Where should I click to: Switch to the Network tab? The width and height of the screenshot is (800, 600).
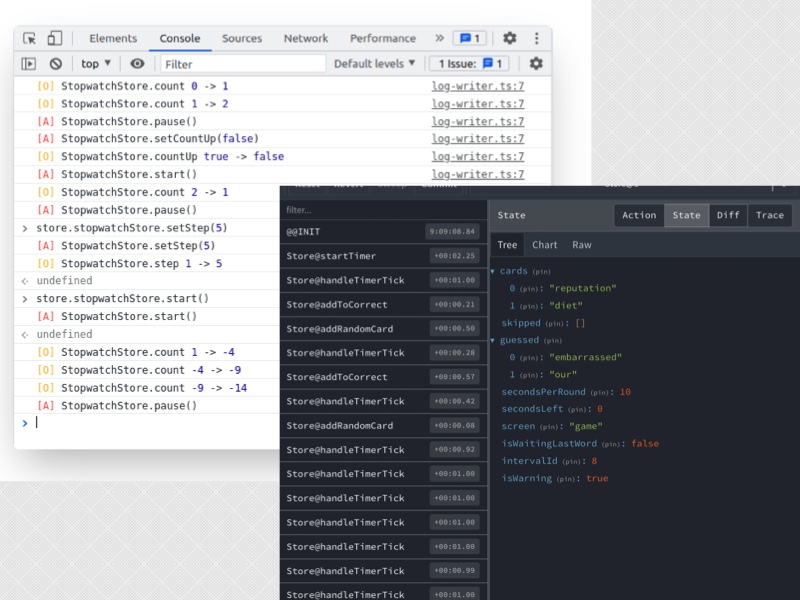[306, 38]
